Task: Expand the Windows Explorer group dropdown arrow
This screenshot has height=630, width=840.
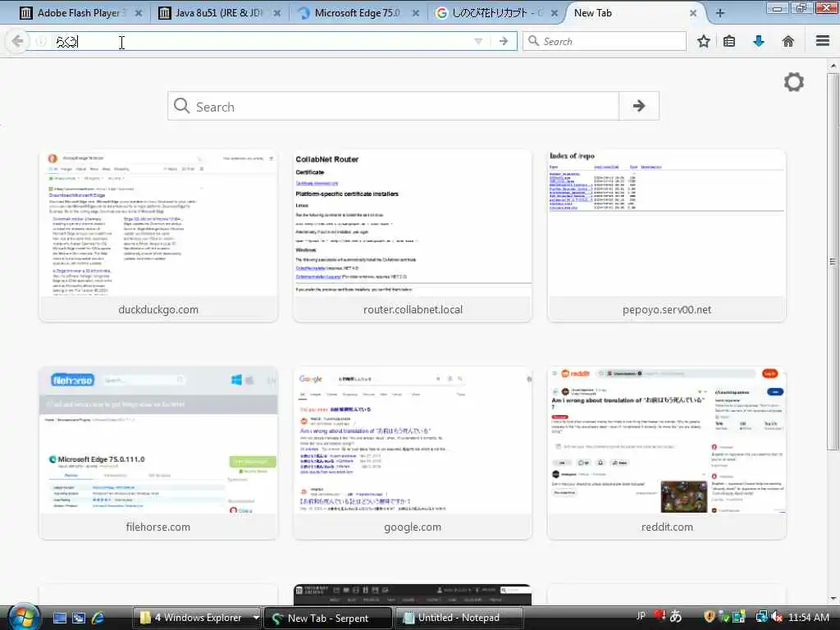Action: 256,618
